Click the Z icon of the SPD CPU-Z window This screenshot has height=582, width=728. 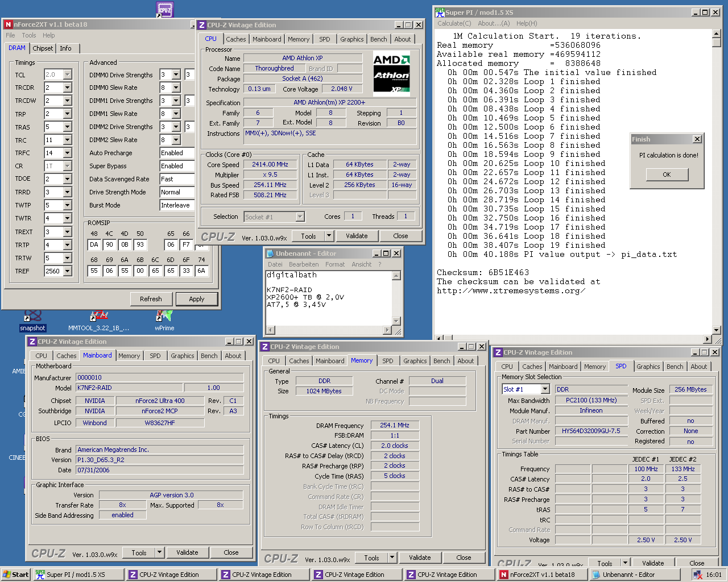[498, 352]
